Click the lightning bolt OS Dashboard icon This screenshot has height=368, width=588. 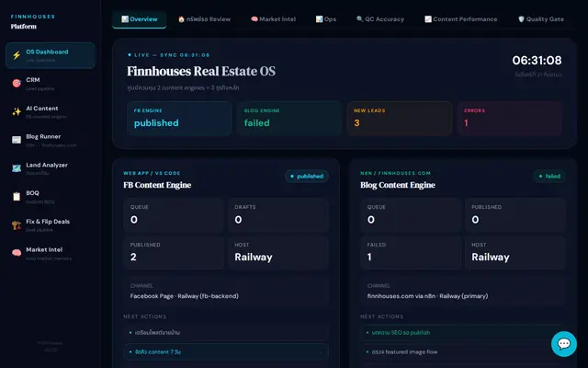(x=17, y=55)
